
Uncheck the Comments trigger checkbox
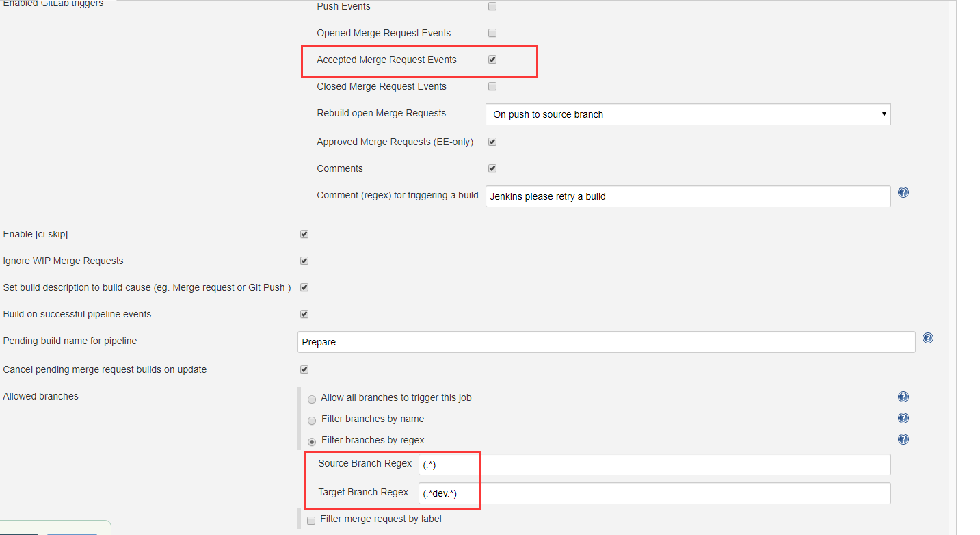492,168
